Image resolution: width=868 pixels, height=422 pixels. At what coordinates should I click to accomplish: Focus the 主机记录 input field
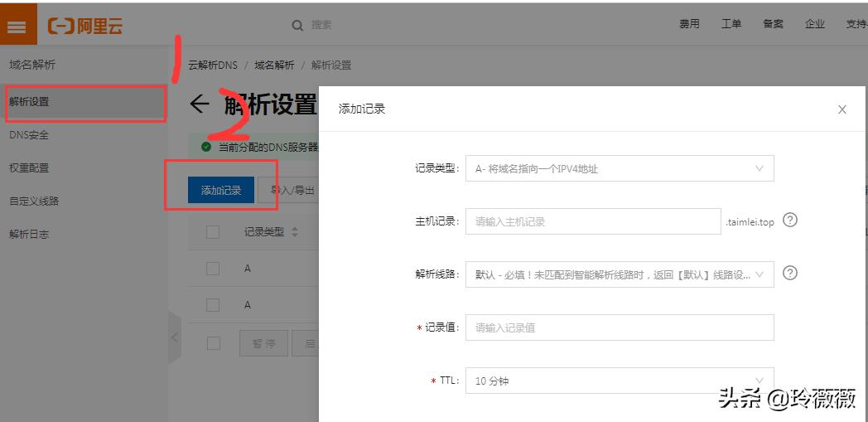[593, 221]
